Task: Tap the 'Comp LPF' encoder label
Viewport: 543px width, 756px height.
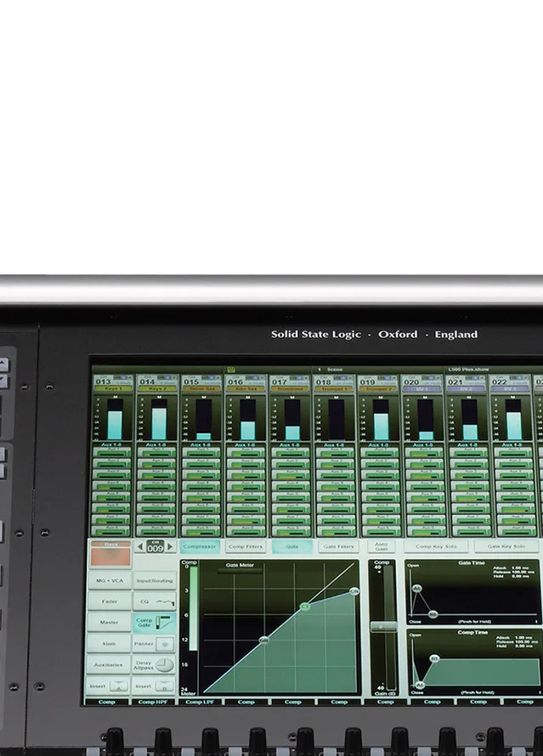Action: 200,702
